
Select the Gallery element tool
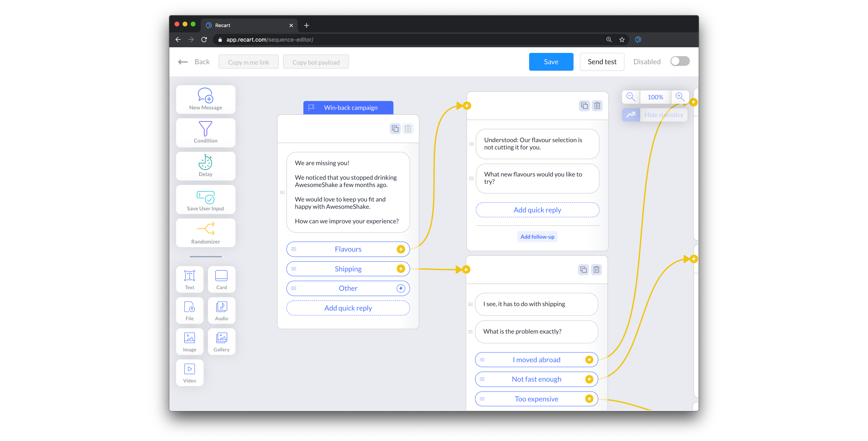pos(221,341)
